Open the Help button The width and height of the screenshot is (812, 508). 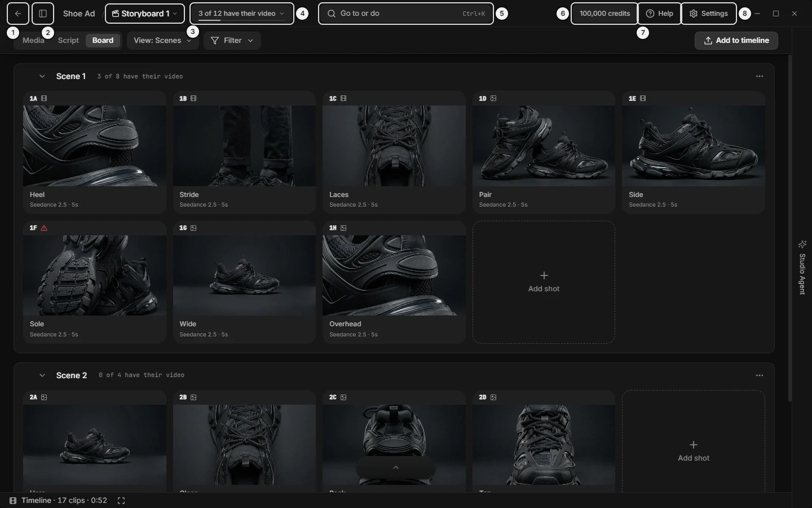tap(659, 14)
